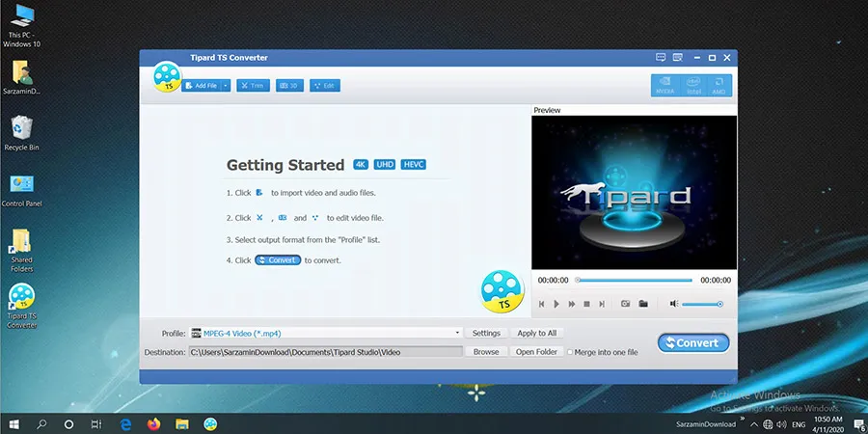Open the feedback chat icon in title bar

click(661, 58)
